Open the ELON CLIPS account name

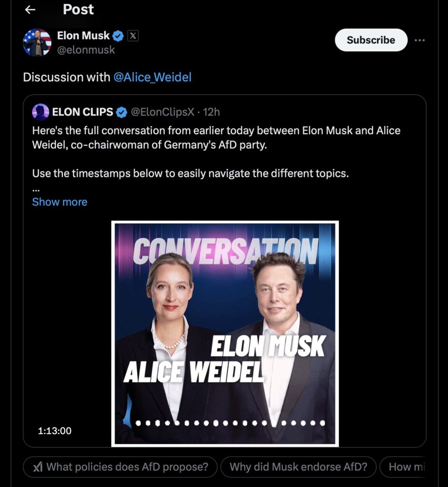(x=82, y=112)
